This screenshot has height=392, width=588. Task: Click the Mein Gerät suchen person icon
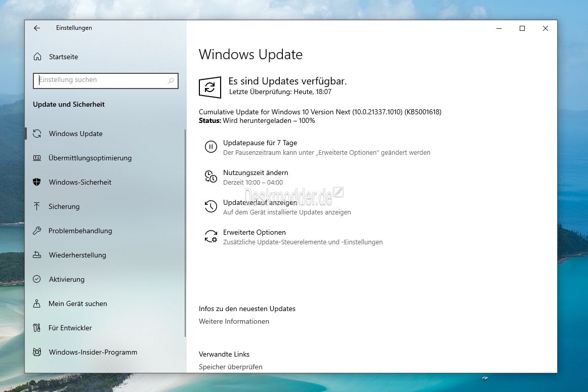37,303
